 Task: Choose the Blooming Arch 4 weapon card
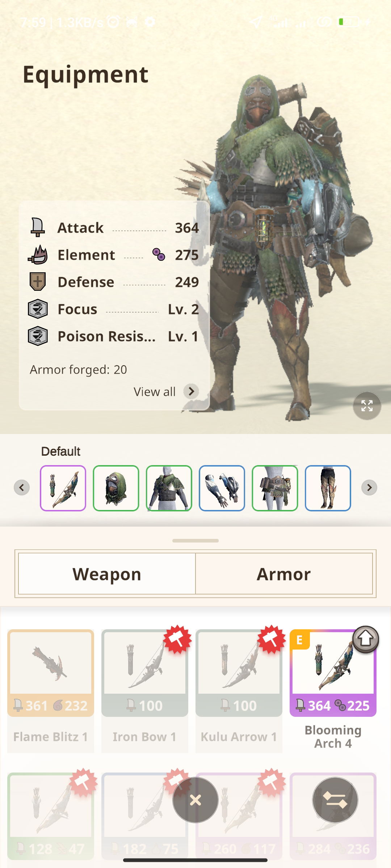pos(333,691)
